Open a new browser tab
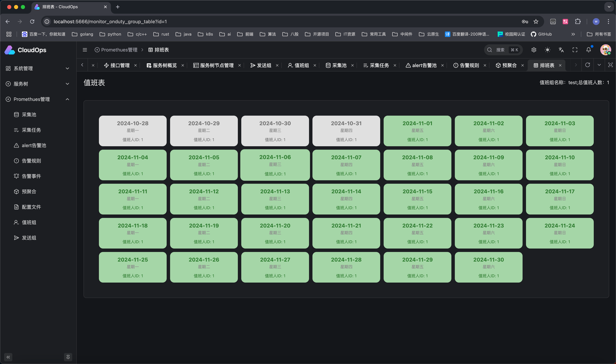 [x=118, y=7]
